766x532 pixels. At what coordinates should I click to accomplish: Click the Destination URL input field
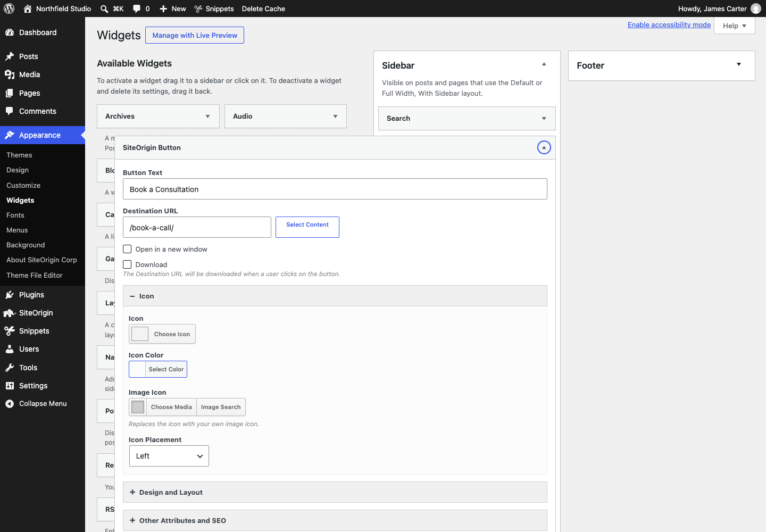(x=197, y=227)
